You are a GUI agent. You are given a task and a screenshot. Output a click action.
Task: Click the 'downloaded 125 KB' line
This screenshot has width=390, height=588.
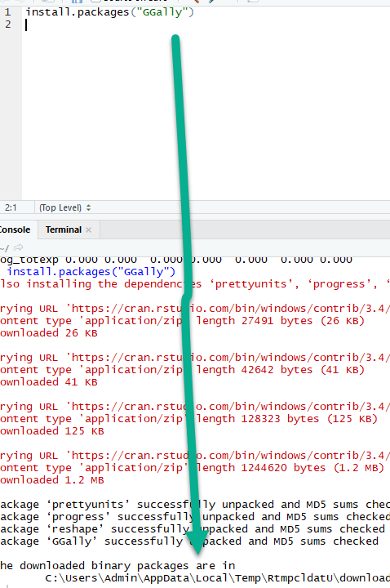coord(52,431)
